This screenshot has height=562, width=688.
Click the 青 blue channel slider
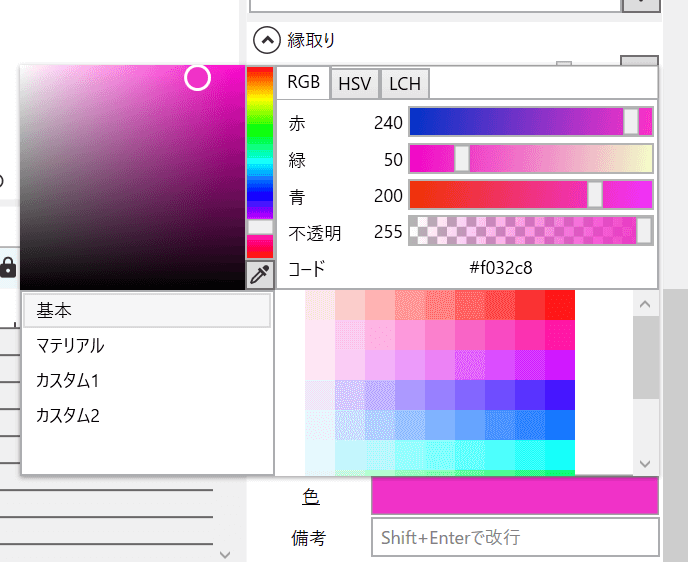[x=530, y=195]
